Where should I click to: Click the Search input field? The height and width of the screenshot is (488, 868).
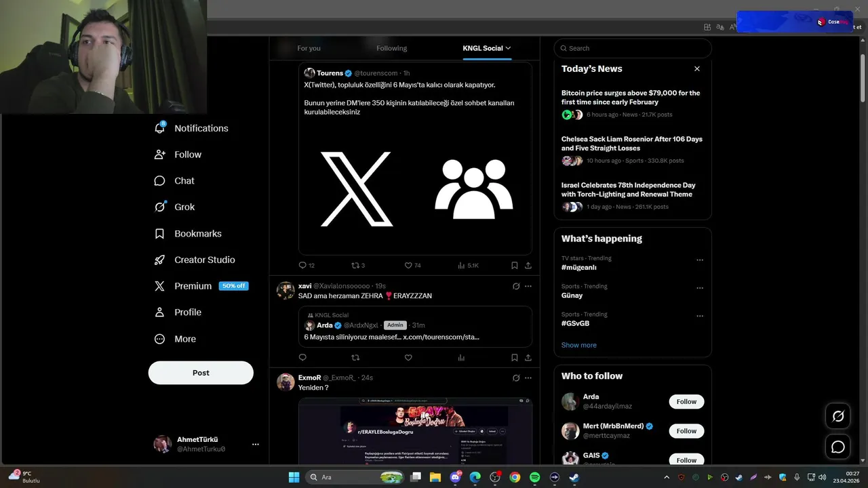(x=633, y=48)
